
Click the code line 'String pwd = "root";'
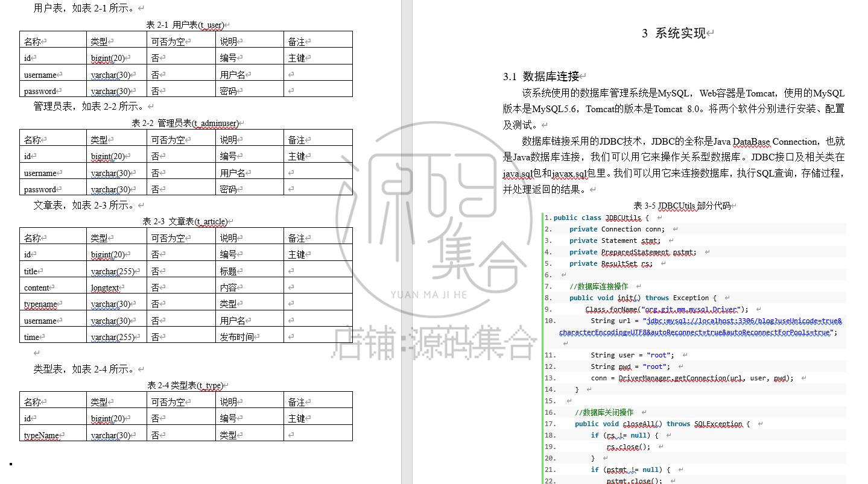(630, 366)
